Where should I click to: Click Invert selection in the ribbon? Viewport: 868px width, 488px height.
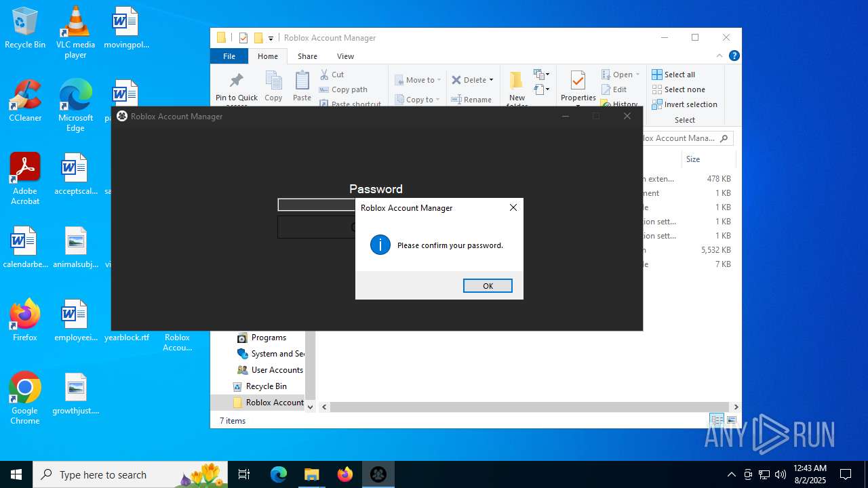pyautogui.click(x=684, y=104)
